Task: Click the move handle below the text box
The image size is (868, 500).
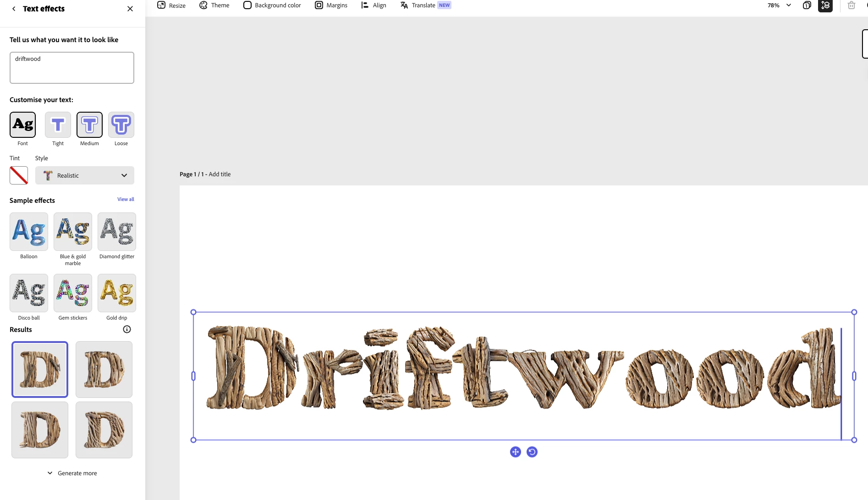Action: pyautogui.click(x=516, y=452)
